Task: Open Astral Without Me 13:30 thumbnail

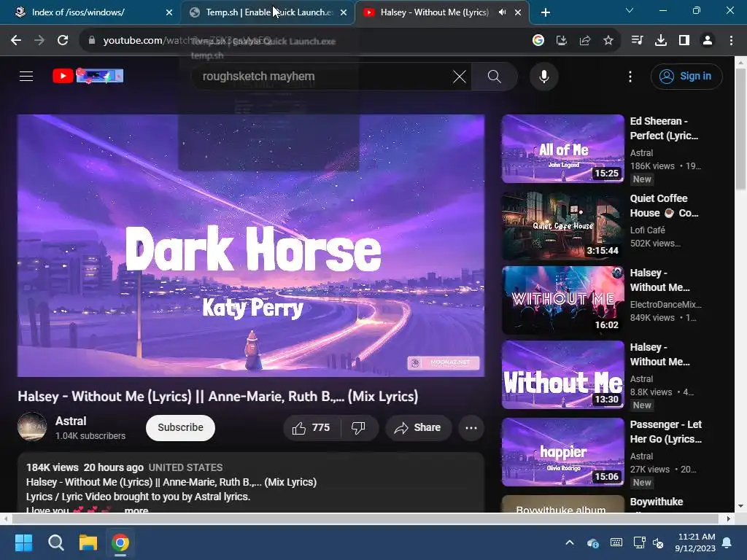Action: (x=563, y=374)
